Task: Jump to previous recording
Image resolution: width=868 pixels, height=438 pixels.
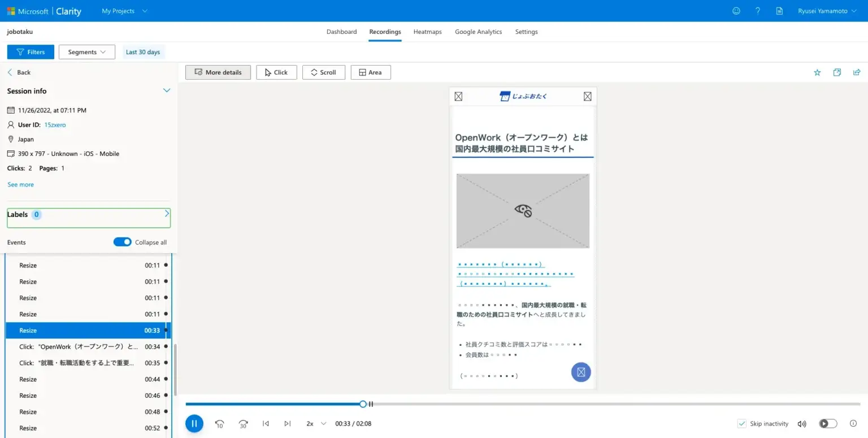Action: 266,423
